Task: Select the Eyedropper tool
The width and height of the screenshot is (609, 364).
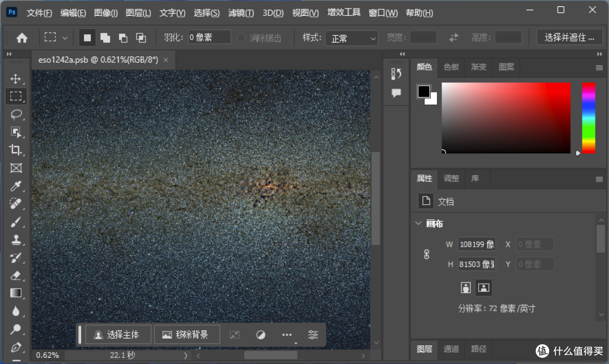Action: (x=16, y=186)
